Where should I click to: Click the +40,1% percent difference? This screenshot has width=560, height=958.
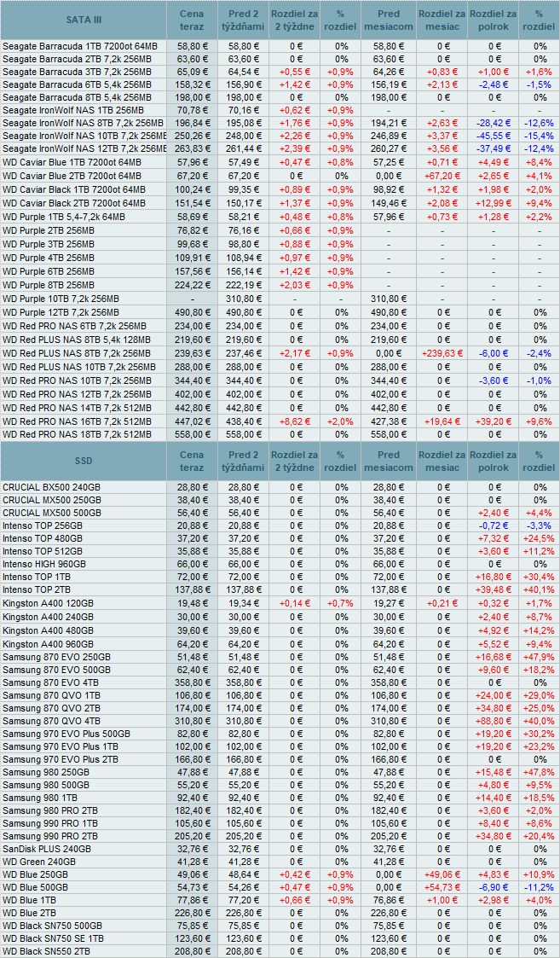540,589
